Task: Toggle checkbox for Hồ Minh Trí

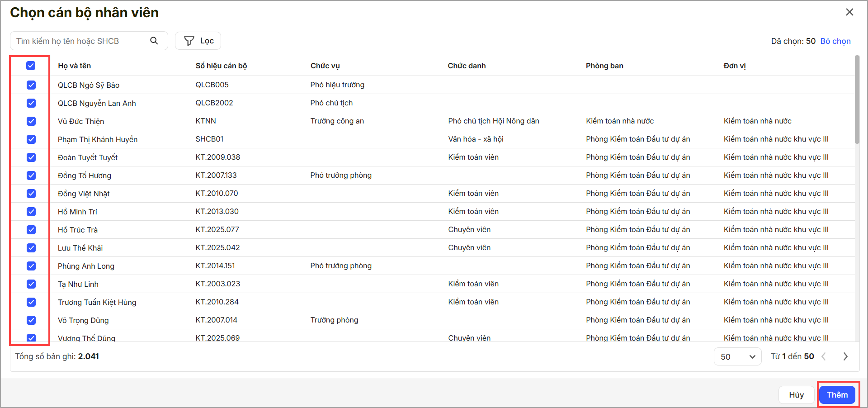Action: (x=31, y=212)
